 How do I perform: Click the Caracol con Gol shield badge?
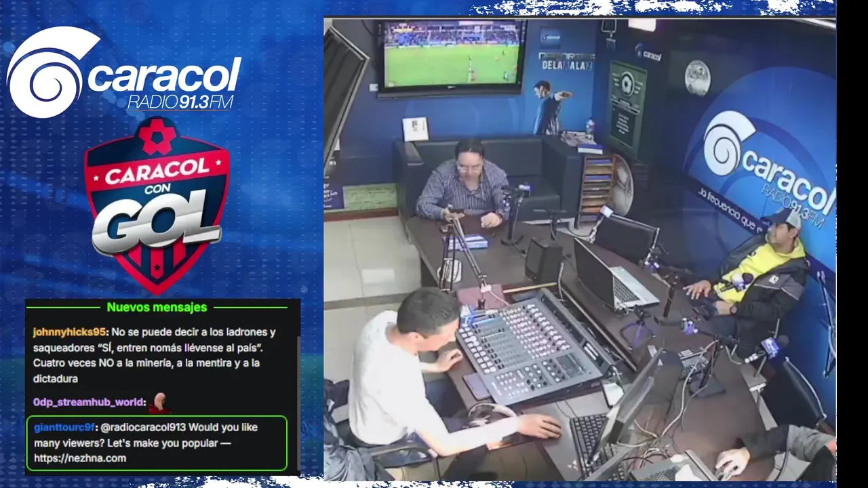tap(157, 205)
